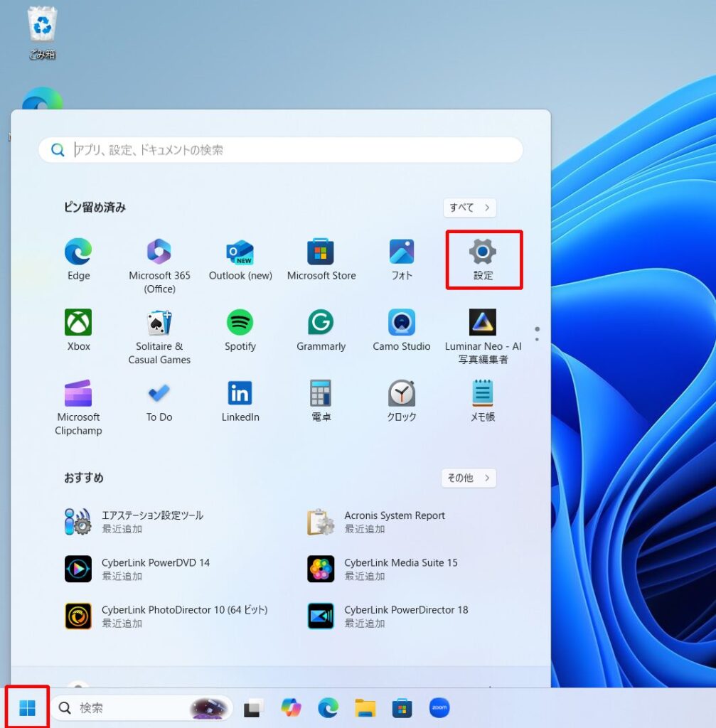Open Solitaire & Casual Games
Screen dimensions: 716x728
tap(159, 336)
